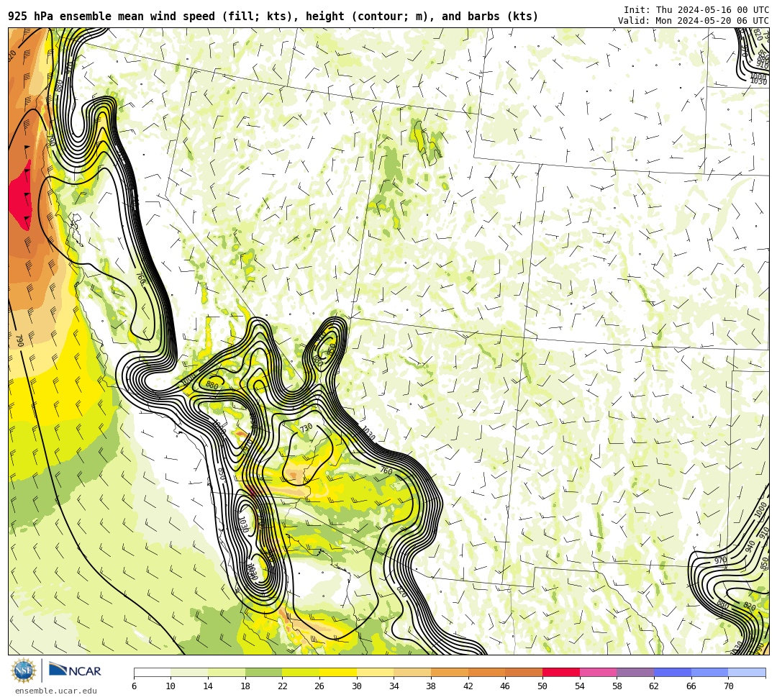Click the crimson 50-54 kts color swatch
The image size is (777, 700).
point(561,672)
